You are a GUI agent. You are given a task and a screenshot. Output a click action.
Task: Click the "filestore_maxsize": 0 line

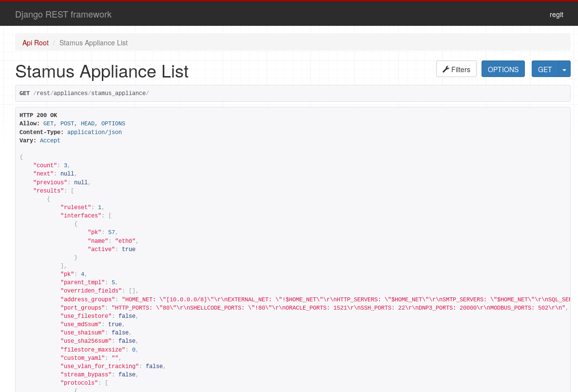(x=99, y=350)
